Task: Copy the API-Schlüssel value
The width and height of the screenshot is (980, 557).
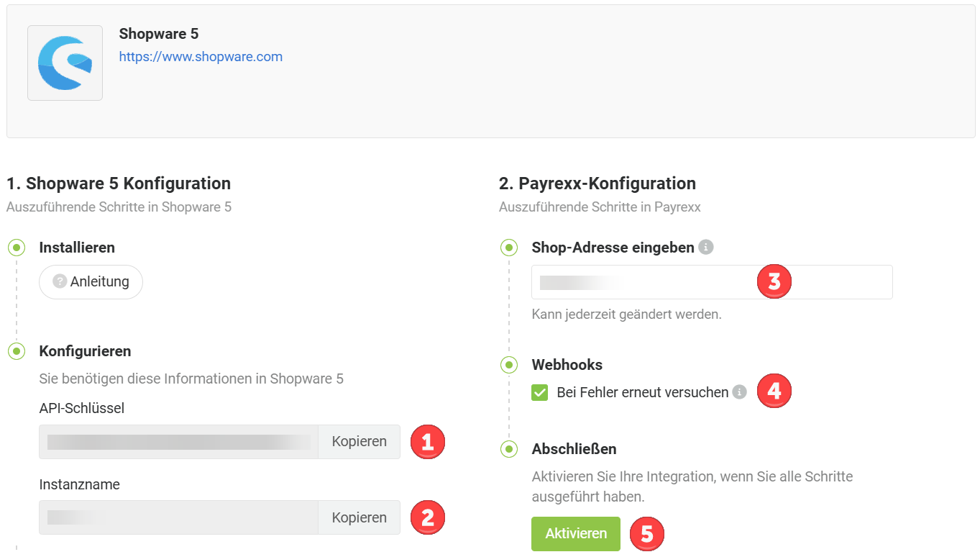Action: coord(359,442)
